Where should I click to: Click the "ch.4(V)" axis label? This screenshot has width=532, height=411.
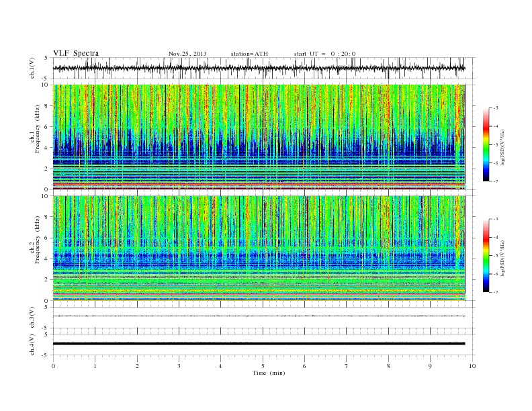pos(32,345)
